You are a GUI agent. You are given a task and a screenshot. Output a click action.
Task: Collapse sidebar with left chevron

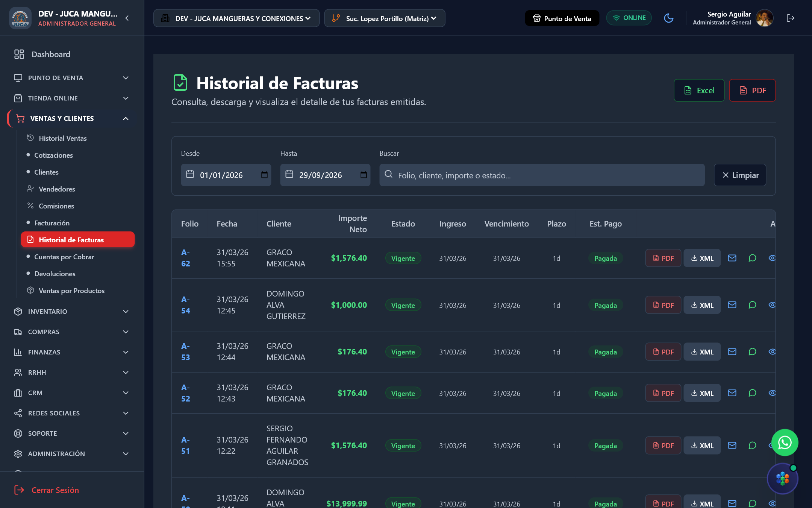(x=127, y=18)
